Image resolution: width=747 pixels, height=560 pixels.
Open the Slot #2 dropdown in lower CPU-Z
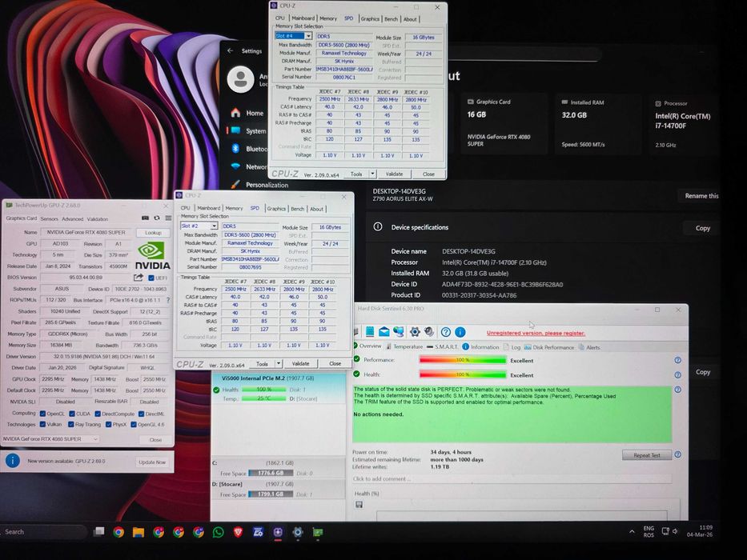214,226
